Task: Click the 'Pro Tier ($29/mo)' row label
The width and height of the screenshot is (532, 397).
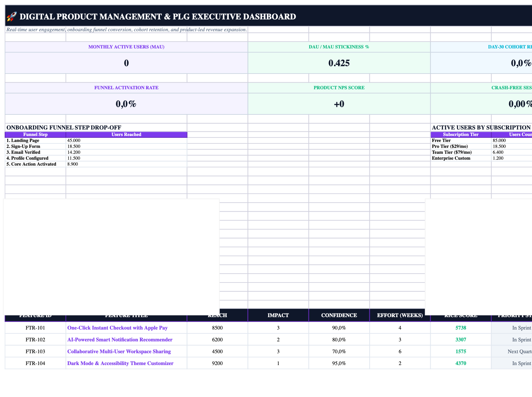Action: [x=450, y=146]
